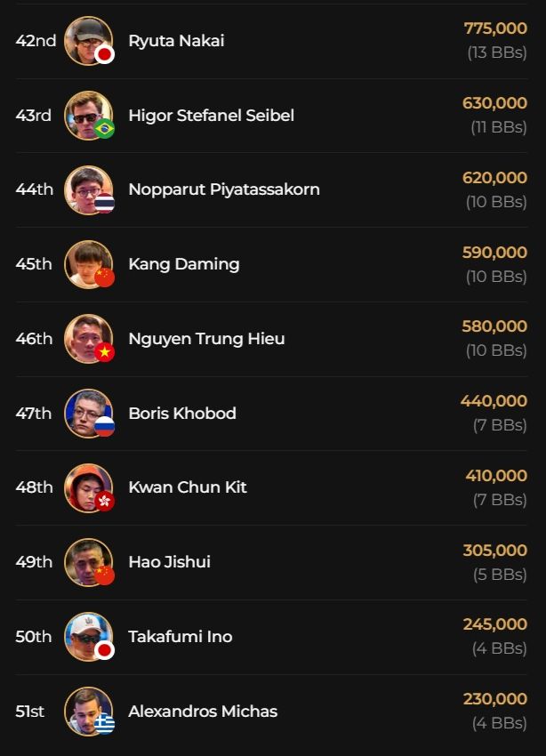This screenshot has width=546, height=756.
Task: Click the Greece flag on Alexandros Michas's avatar
Action: click(105, 725)
